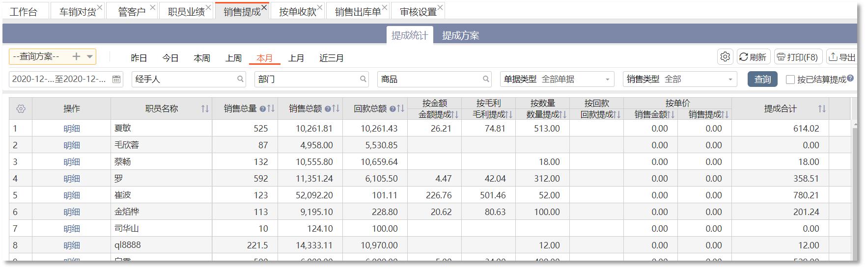
Task: Open 明细 link for 崔波
Action: pos(72,195)
